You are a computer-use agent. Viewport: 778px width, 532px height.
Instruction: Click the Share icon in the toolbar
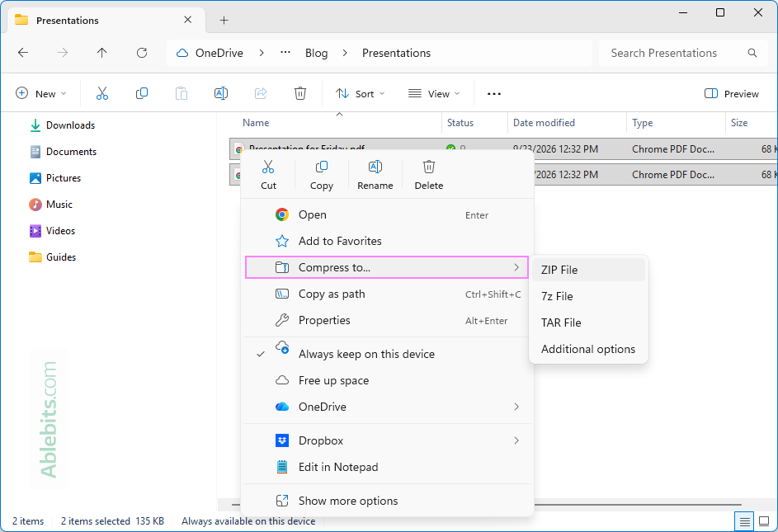click(x=261, y=93)
